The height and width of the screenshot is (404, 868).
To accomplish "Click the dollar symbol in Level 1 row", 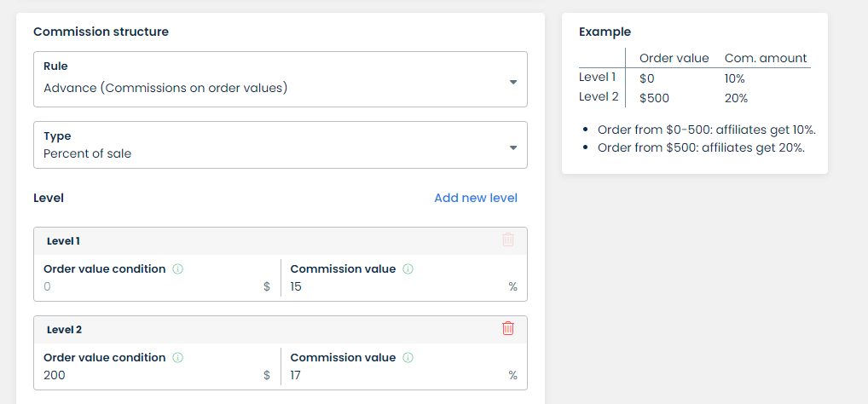I will click(x=267, y=287).
